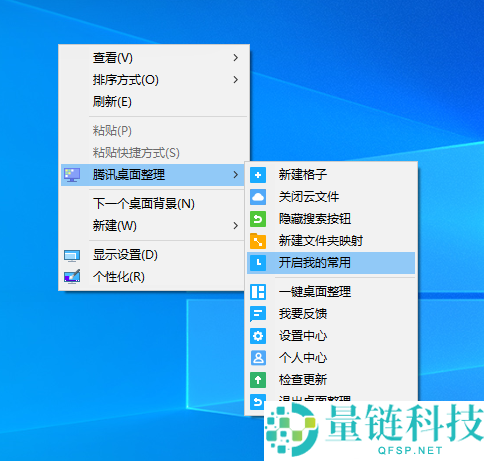
Task: Click 新建(W) menu entry
Action: [x=154, y=226]
